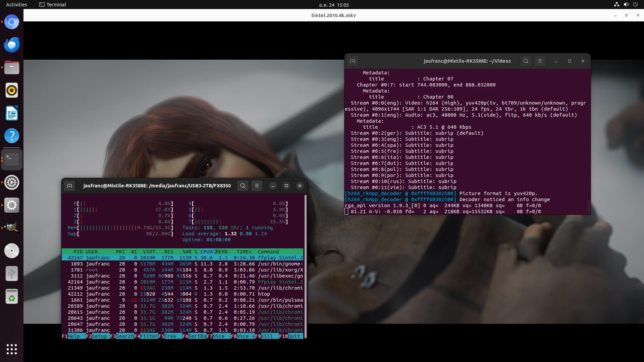Open USB drive icon in dock

12,274
